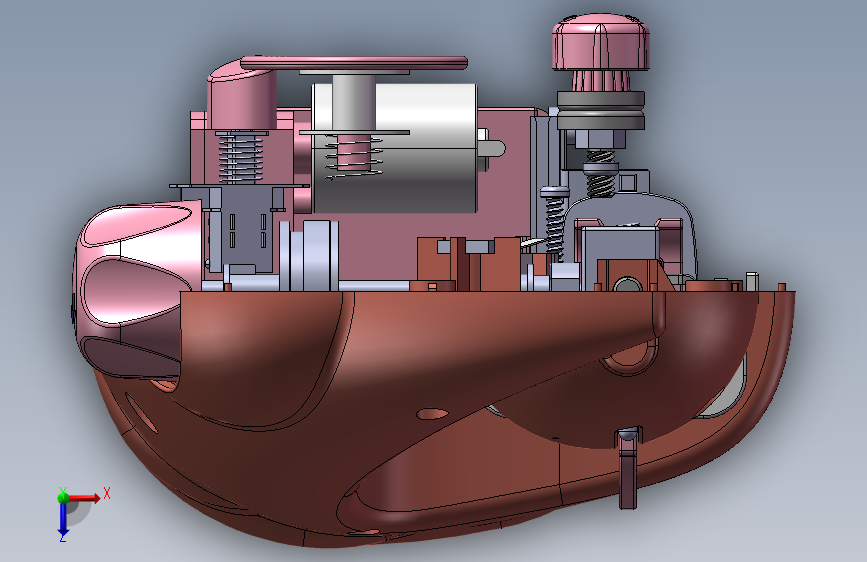867x562 pixels.
Task: Select the rounded pink lobed handle
Action: tap(135, 292)
